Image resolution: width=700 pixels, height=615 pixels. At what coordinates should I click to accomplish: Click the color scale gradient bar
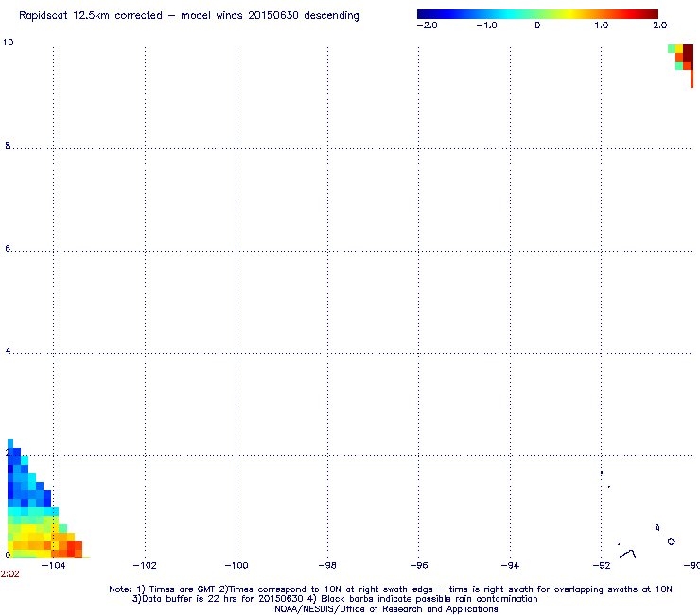(537, 14)
